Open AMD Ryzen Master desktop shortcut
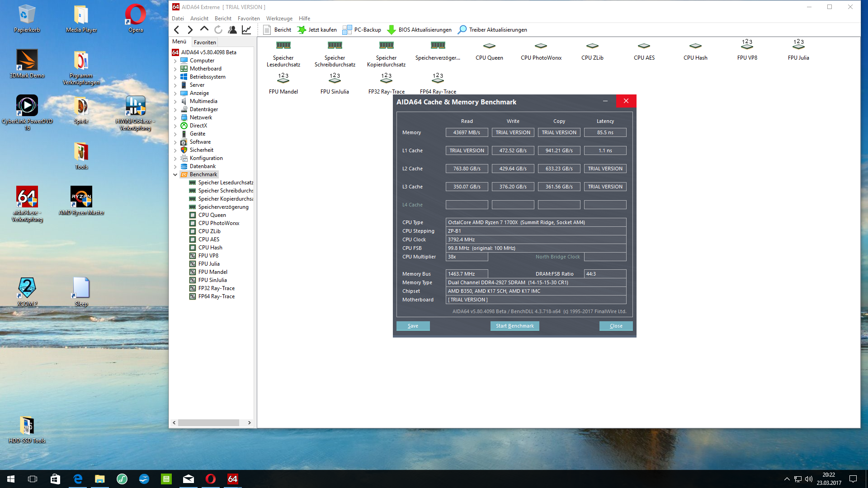Viewport: 868px width, 488px height. point(81,197)
